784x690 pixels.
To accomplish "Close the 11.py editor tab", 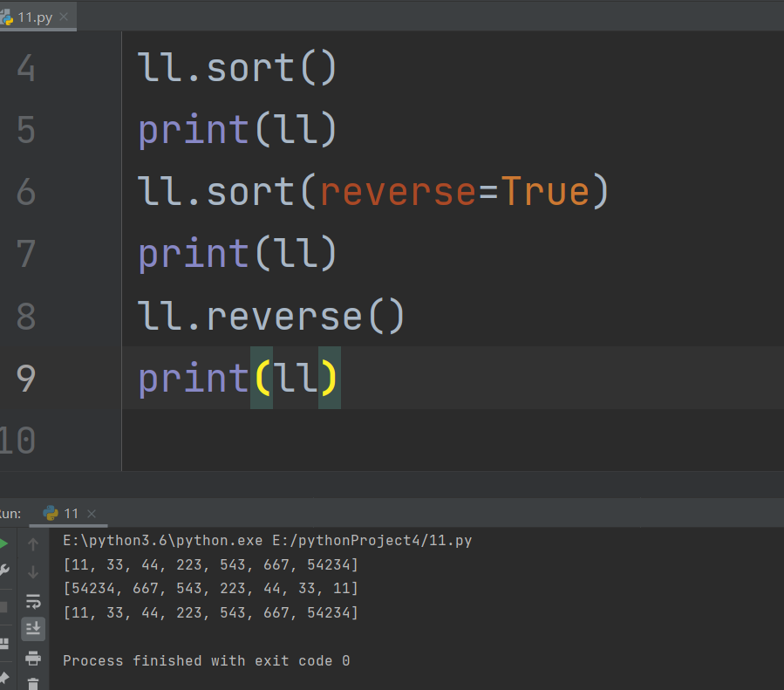I will (64, 17).
